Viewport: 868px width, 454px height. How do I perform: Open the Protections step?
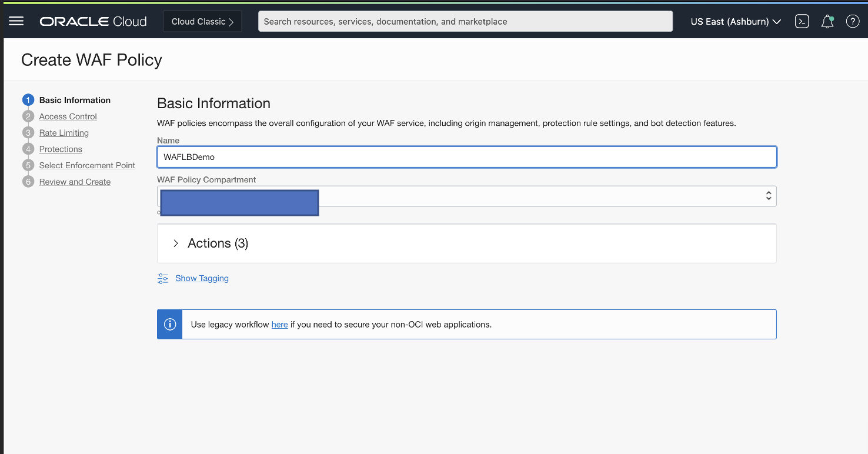61,149
